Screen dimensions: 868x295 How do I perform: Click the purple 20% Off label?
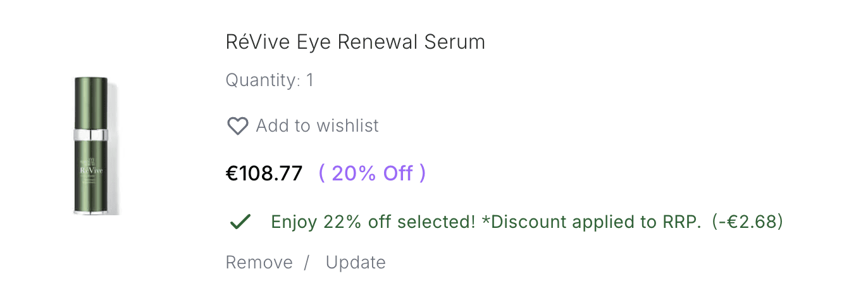[x=372, y=173]
